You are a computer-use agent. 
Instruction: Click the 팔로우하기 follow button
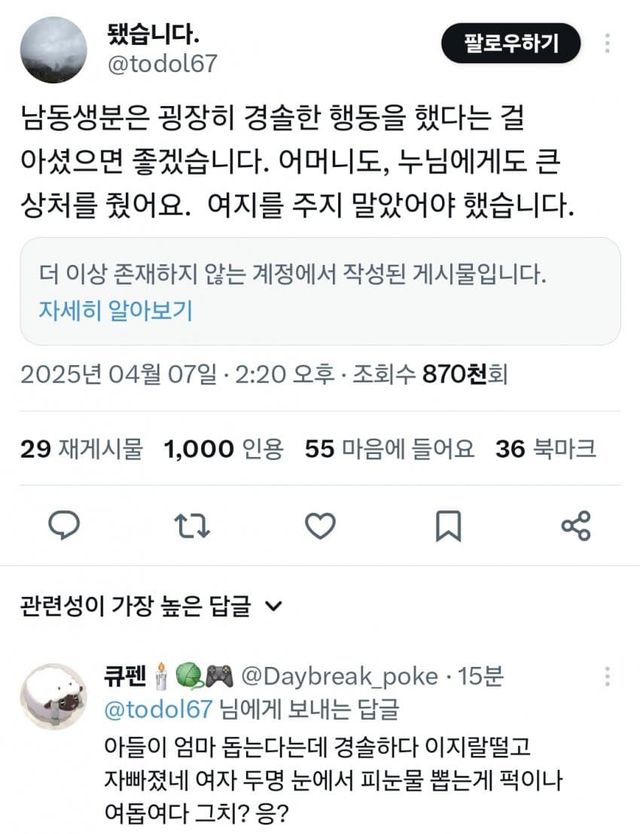tap(510, 43)
